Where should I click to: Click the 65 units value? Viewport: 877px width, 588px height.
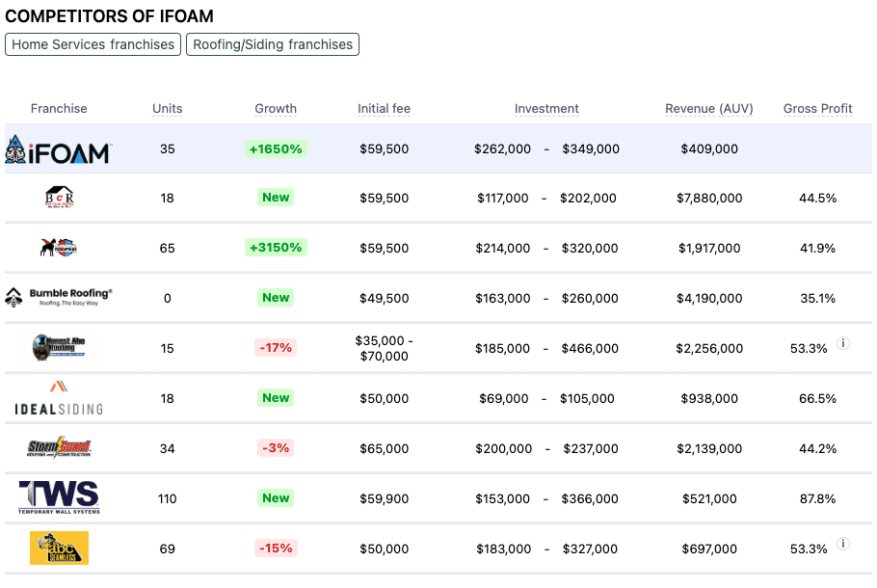point(168,248)
